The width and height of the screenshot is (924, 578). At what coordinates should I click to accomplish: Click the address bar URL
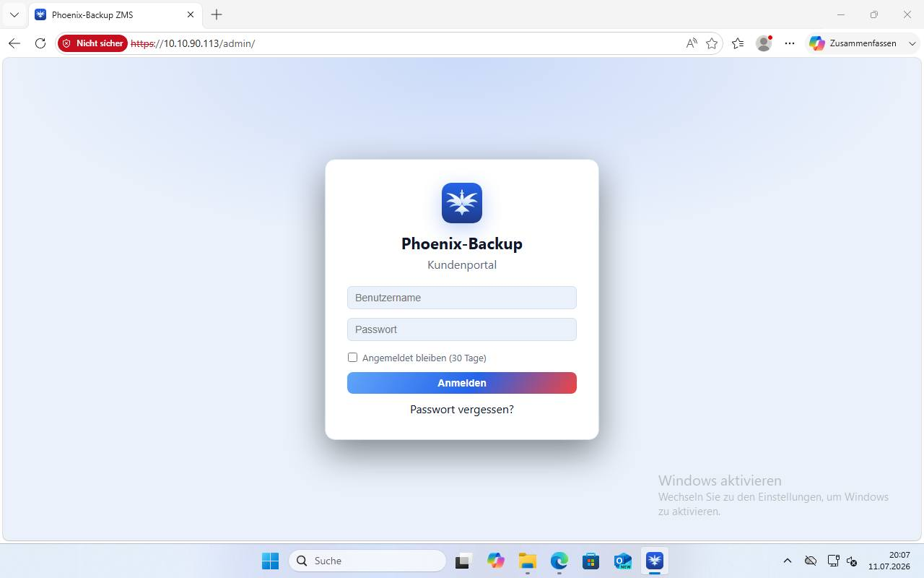[x=193, y=43]
